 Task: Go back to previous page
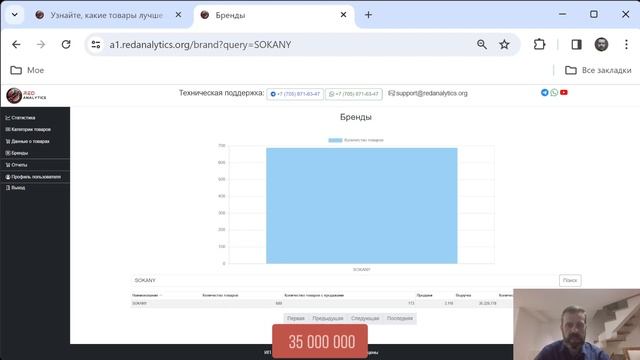point(16,44)
